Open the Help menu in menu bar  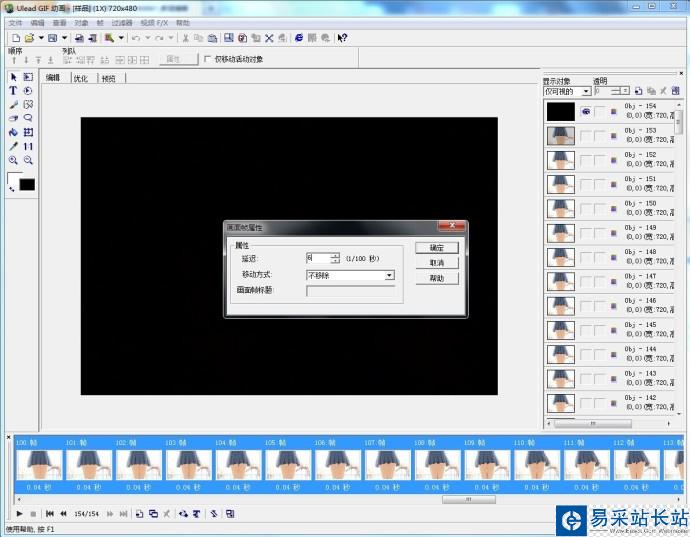coord(183,23)
